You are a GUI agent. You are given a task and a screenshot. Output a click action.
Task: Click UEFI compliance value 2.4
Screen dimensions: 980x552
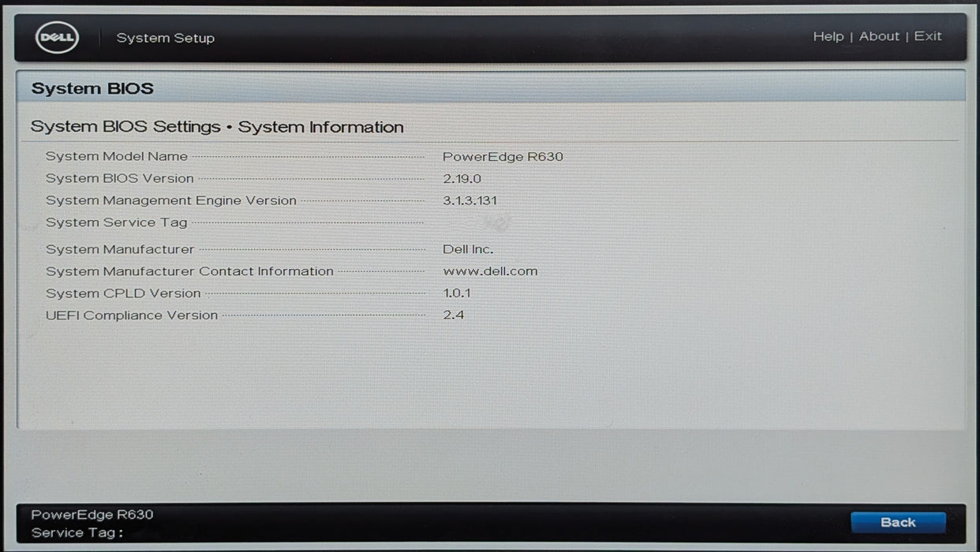454,315
